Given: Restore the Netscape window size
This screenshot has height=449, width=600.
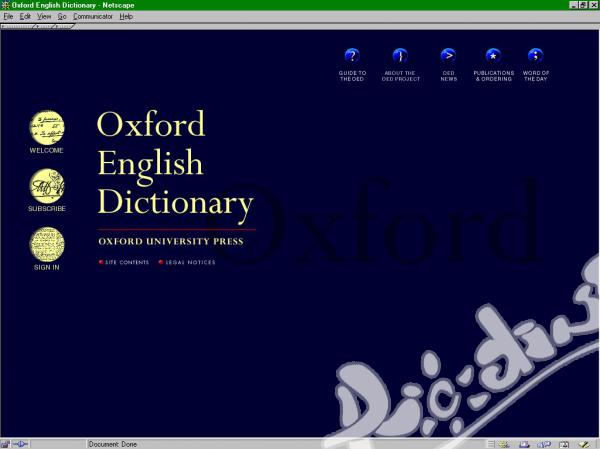Looking at the screenshot, I should click(583, 5).
